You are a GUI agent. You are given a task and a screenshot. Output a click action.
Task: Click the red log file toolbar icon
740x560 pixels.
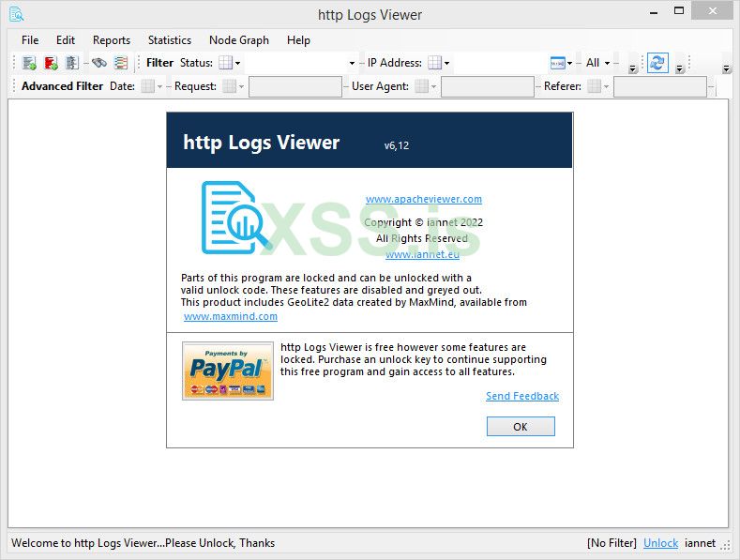coord(51,63)
